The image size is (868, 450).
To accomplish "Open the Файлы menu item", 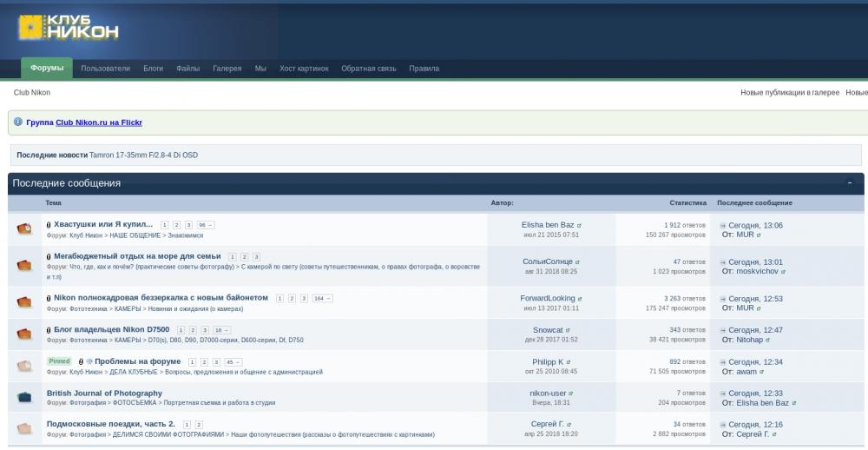I will (x=188, y=69).
